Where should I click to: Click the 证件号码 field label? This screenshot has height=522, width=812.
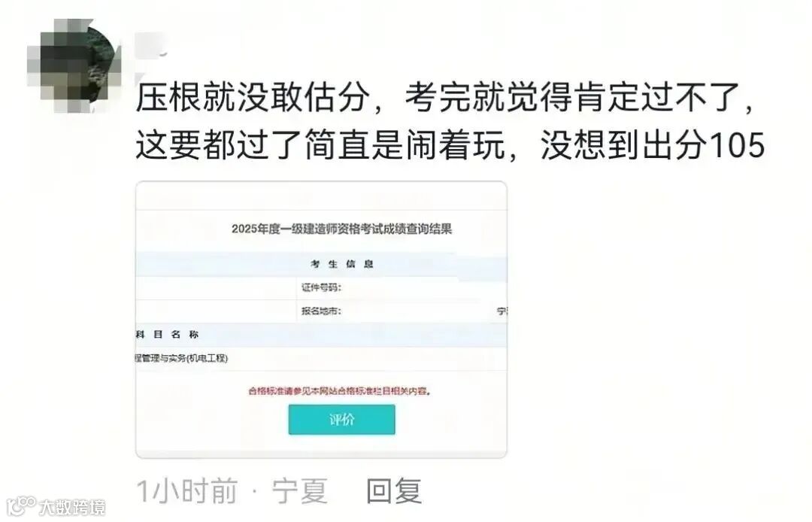[321, 287]
